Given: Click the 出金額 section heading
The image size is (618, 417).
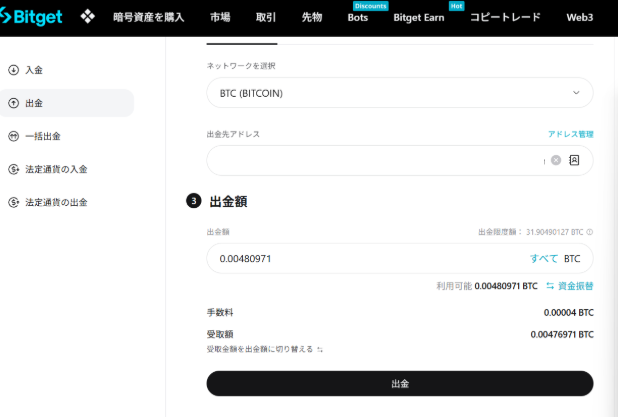Looking at the screenshot, I should point(228,201).
